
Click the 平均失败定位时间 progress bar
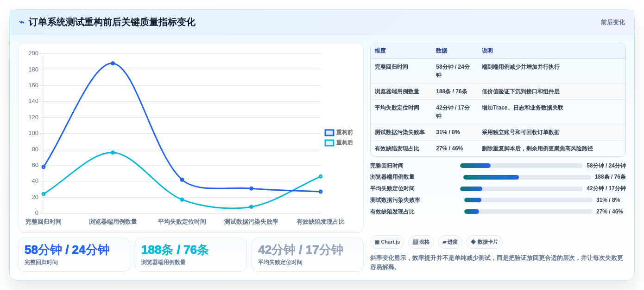(521, 189)
